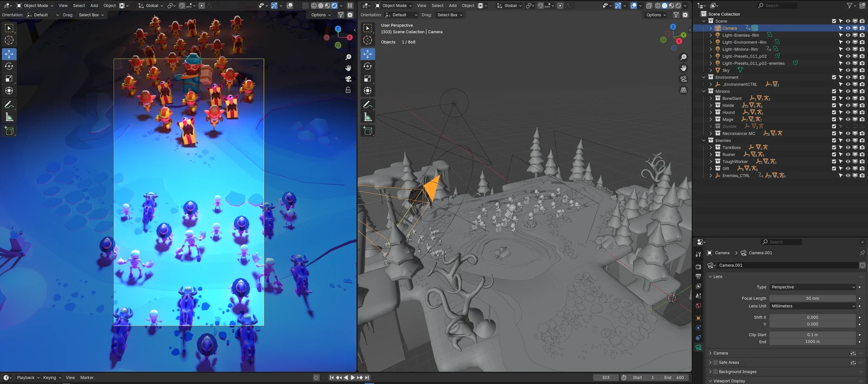Expand the Camera item in outliner
This screenshot has height=384, width=868.
(x=711, y=28)
